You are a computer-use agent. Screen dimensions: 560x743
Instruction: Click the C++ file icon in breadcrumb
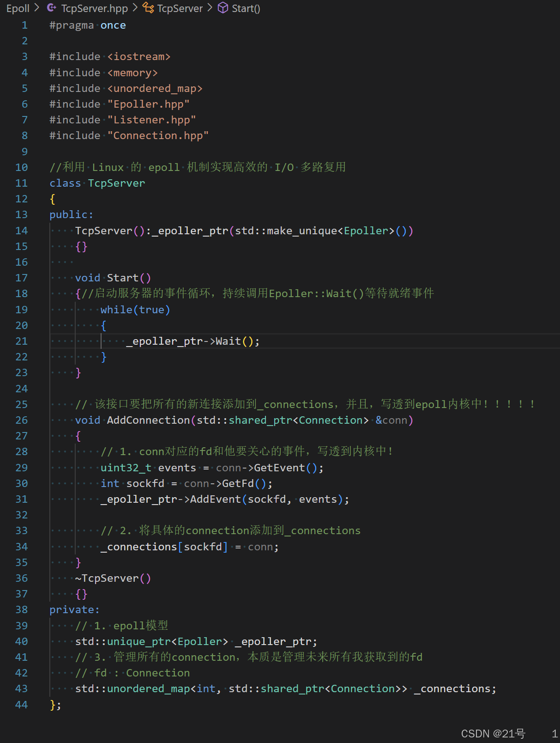(52, 8)
